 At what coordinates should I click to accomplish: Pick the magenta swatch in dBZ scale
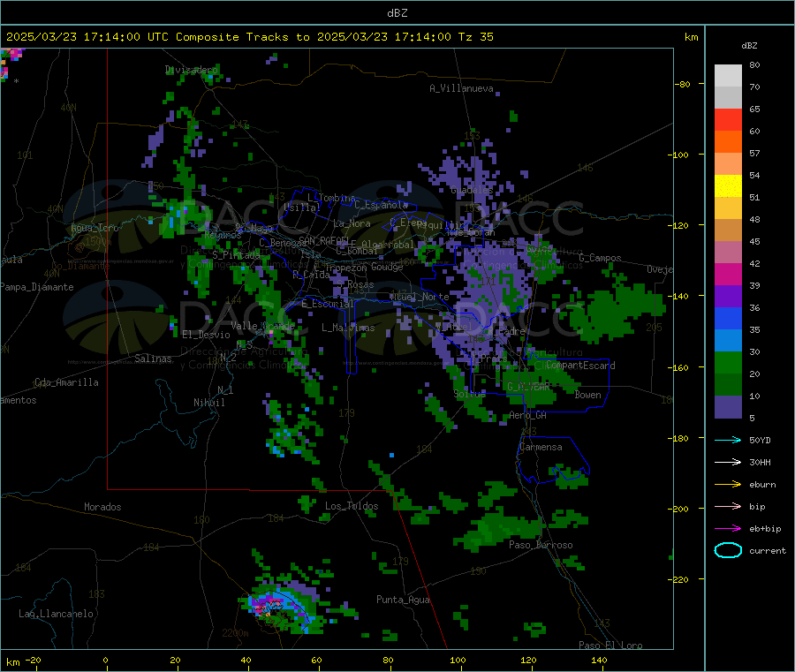[728, 274]
